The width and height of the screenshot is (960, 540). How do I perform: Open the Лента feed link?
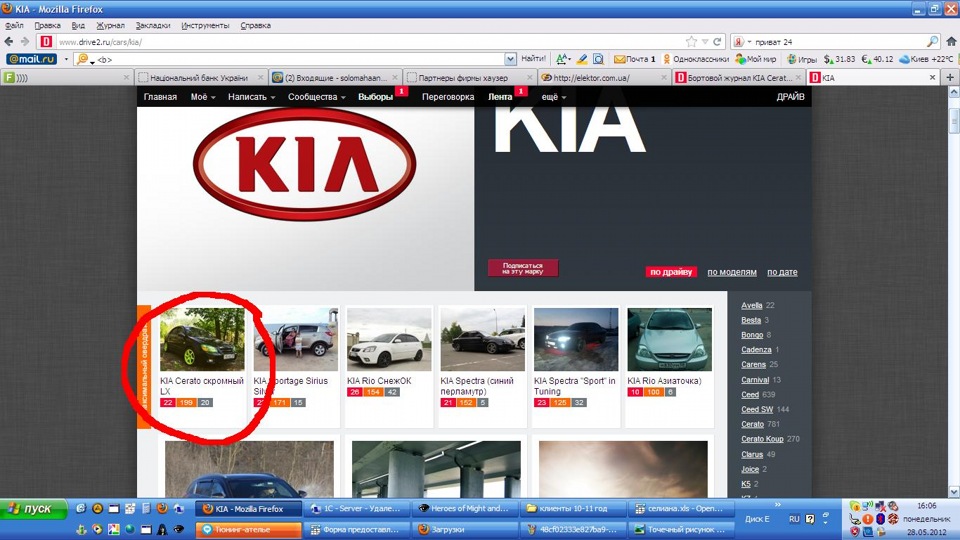pyautogui.click(x=500, y=97)
